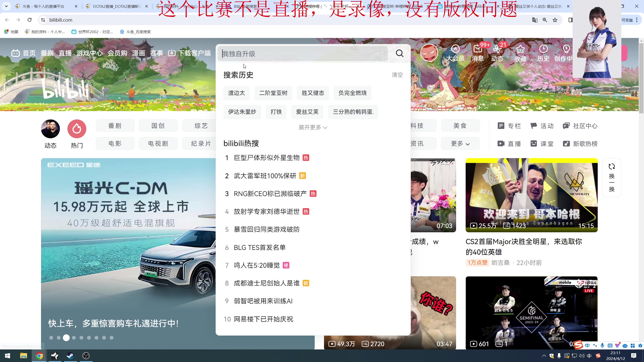Click the page vertical scrollbar thumb
Image resolution: width=644 pixels, height=362 pixels.
click(x=641, y=78)
